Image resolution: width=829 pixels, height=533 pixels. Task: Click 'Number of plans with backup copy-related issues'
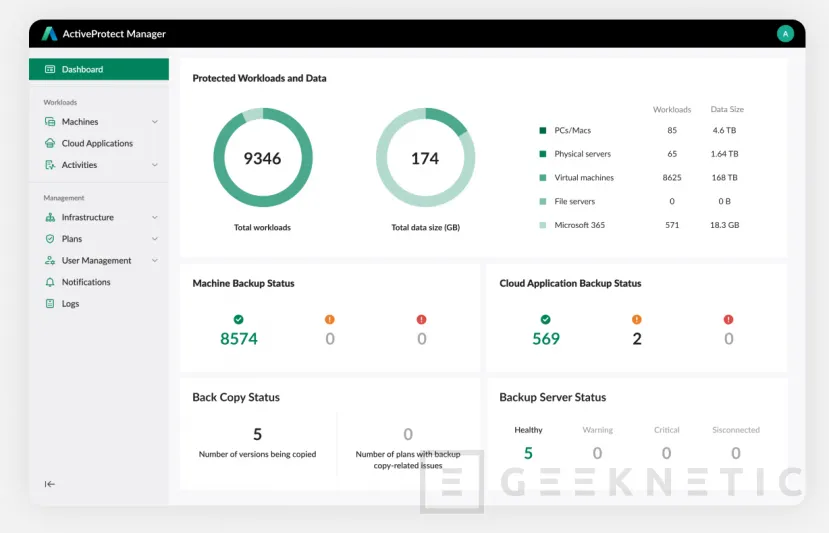(x=408, y=460)
